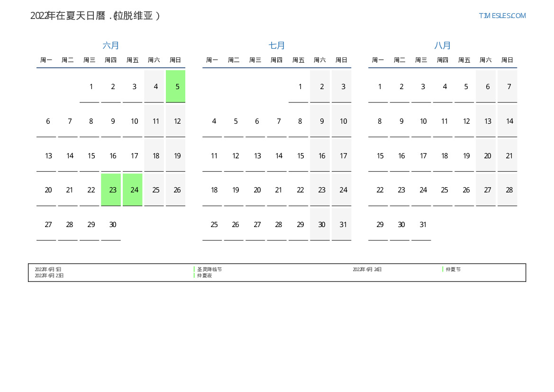Select July 7 in 七月 calendar
554x392 pixels.
277,121
